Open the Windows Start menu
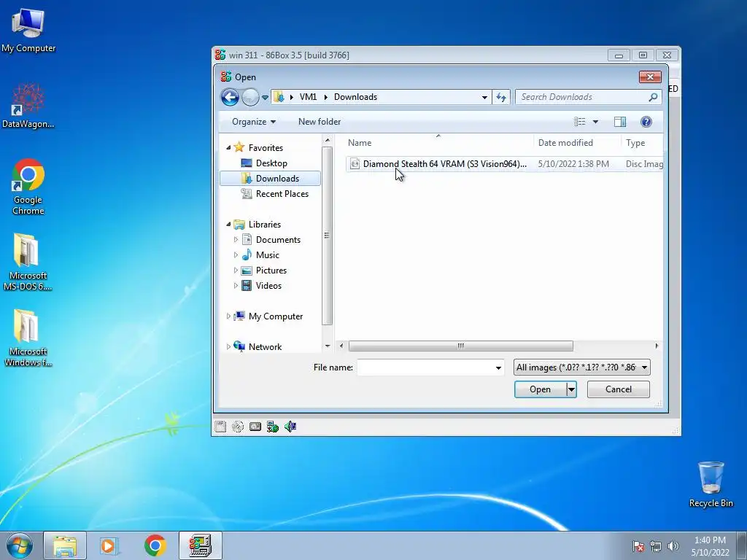 click(x=20, y=545)
